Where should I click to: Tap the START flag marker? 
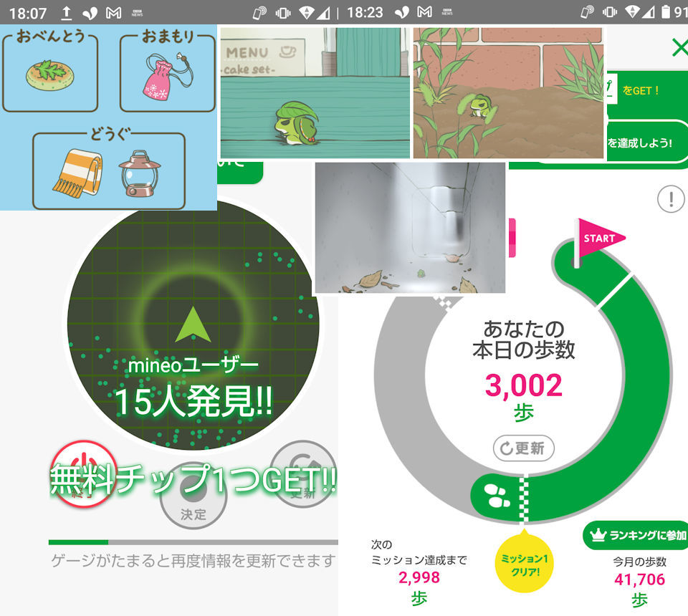pos(599,241)
